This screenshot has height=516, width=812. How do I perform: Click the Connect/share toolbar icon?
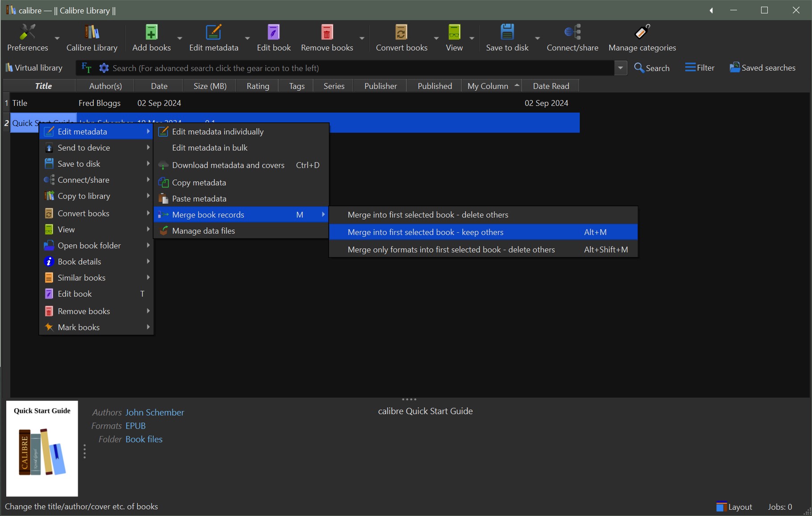(572, 32)
